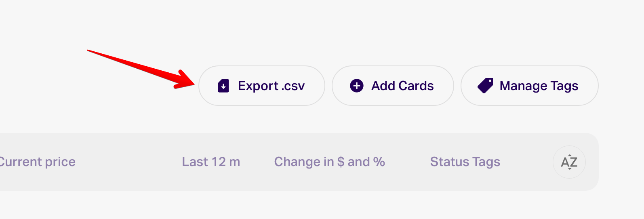The height and width of the screenshot is (219, 644).
Task: Select the Status Tags column header
Action: (465, 162)
